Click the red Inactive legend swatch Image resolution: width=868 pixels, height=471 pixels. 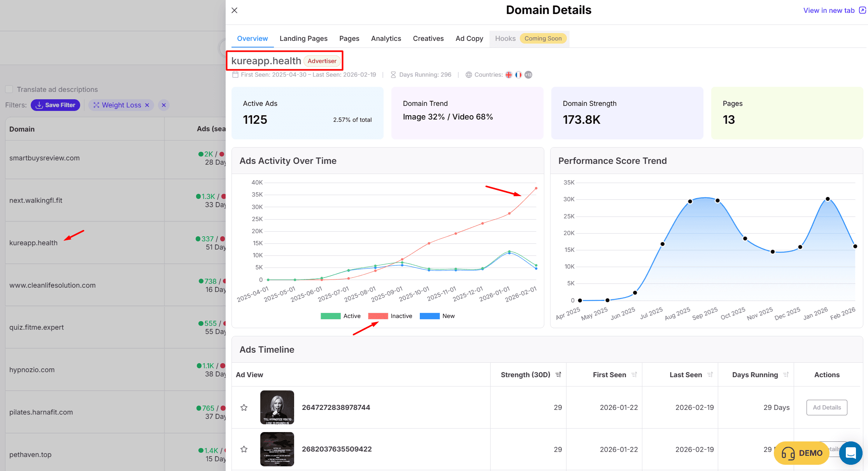pos(378,316)
